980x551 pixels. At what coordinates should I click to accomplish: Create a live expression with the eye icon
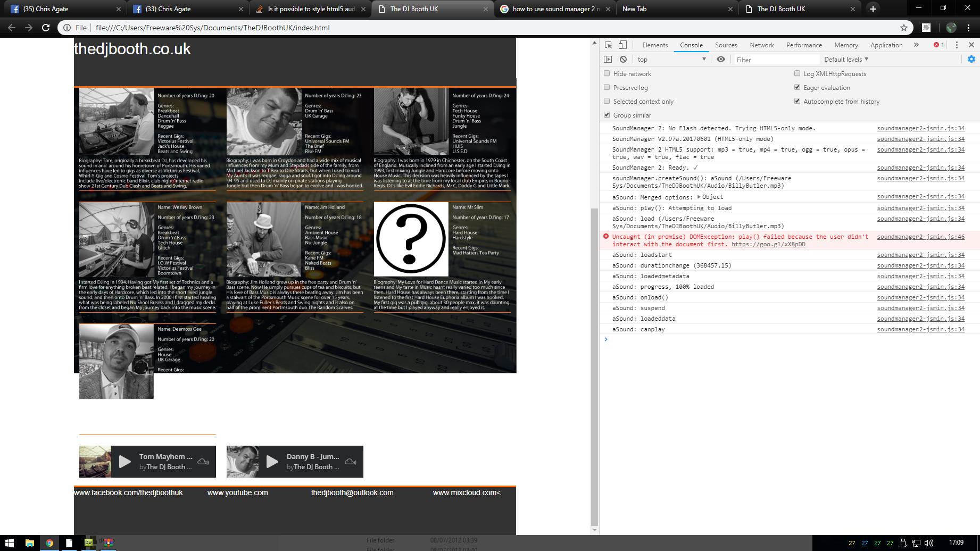point(721,59)
